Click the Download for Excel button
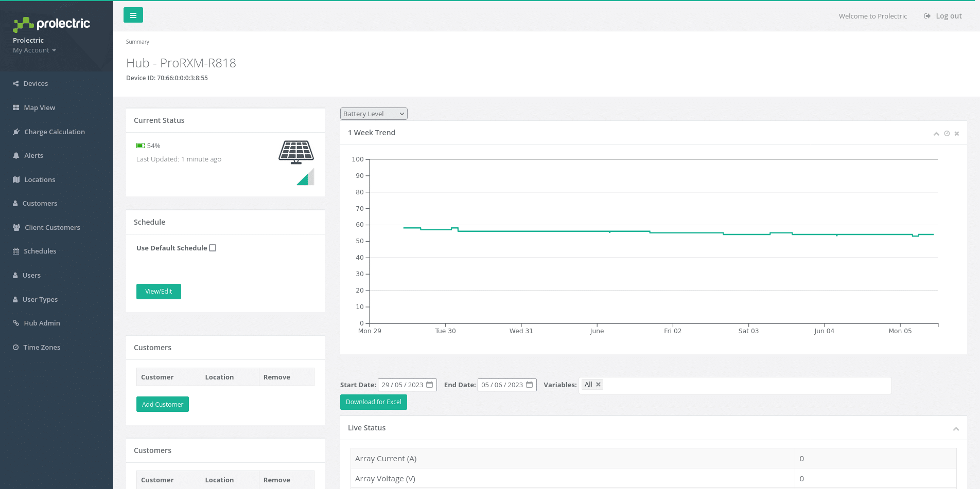Screen dimensions: 980x489 374,402
